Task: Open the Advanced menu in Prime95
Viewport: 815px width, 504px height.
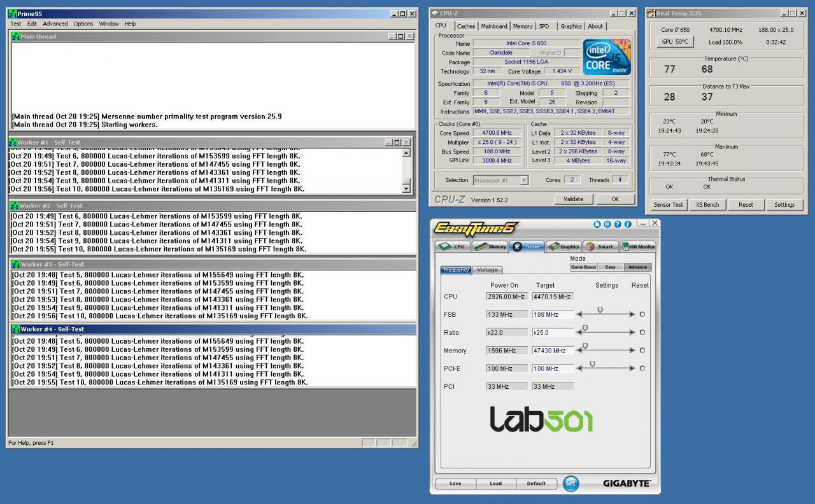Action: coord(55,24)
